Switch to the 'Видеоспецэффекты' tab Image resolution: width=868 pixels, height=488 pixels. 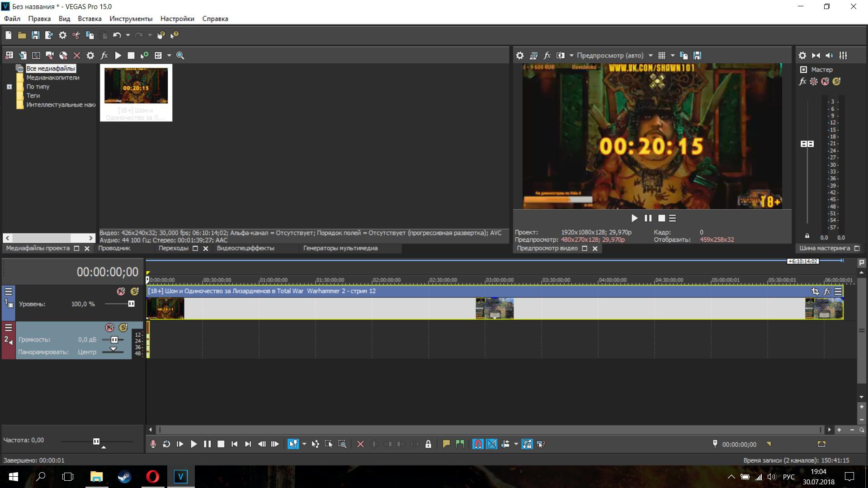pyautogui.click(x=245, y=248)
